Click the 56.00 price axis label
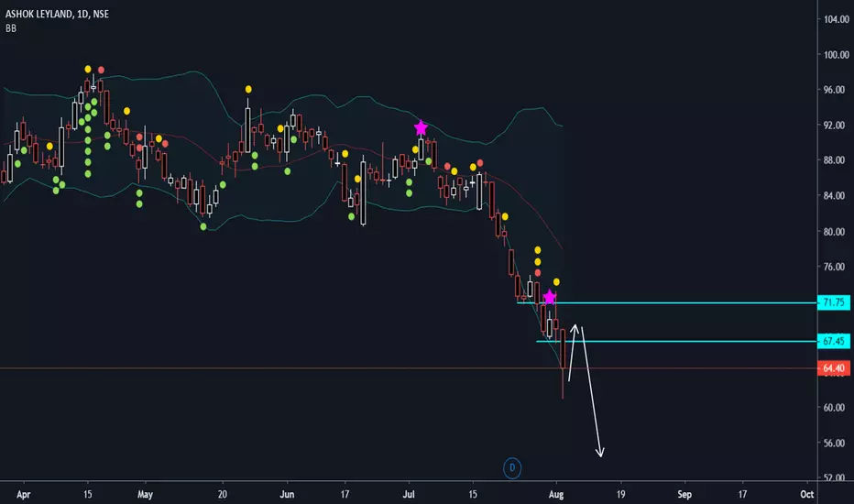The height and width of the screenshot is (504, 854). pos(836,443)
